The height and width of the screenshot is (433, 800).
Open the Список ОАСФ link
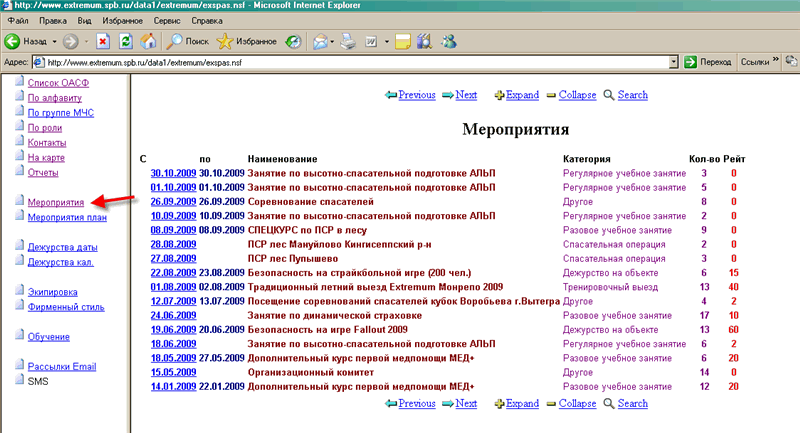tap(58, 83)
